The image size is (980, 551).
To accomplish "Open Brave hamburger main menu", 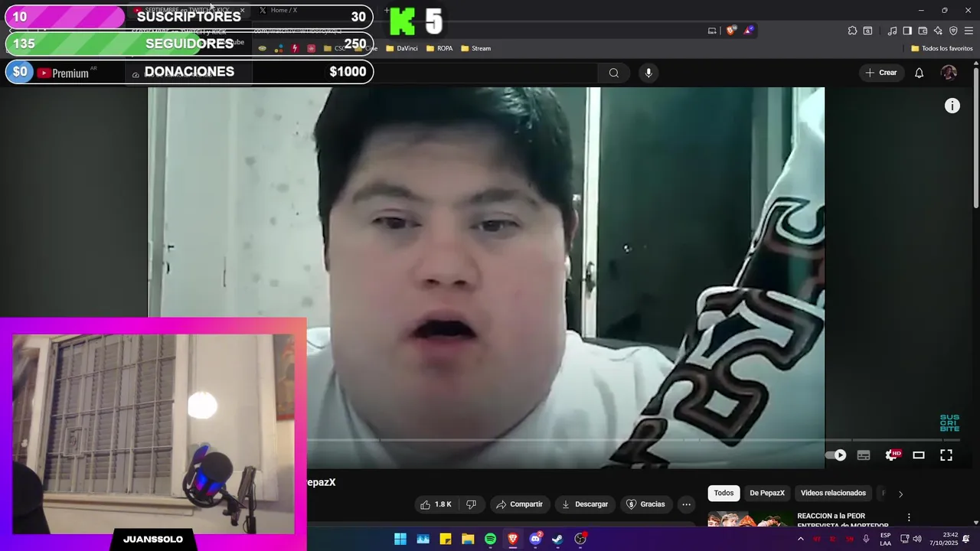I will point(969,31).
